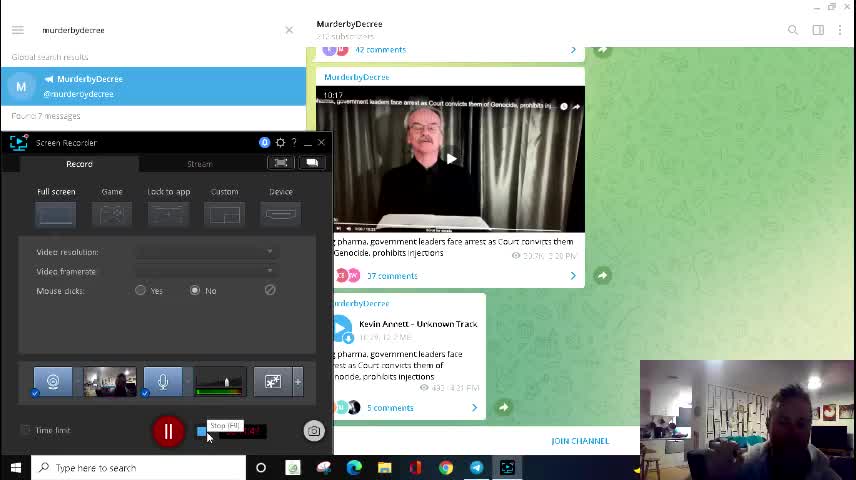Expand Video framerate dropdown

[206, 271]
